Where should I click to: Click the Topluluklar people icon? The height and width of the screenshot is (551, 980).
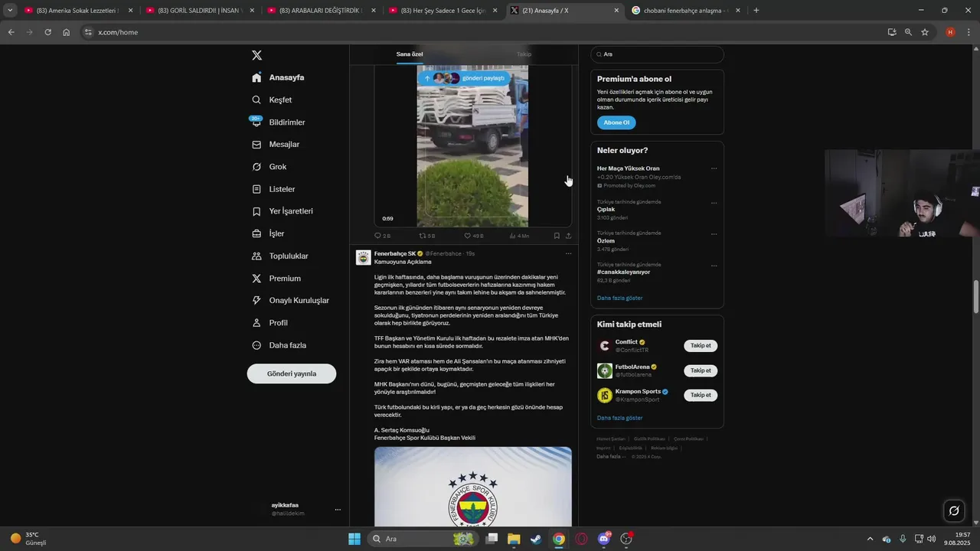click(x=257, y=256)
